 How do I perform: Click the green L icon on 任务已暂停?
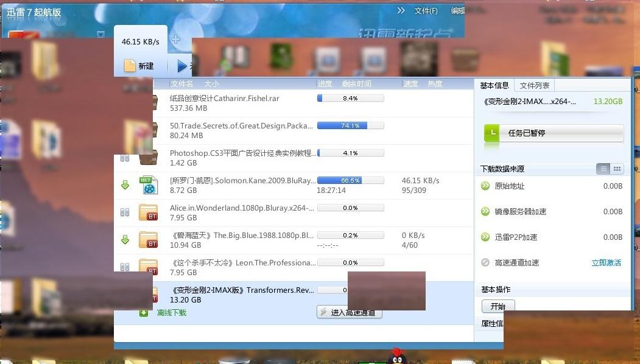[x=492, y=133]
